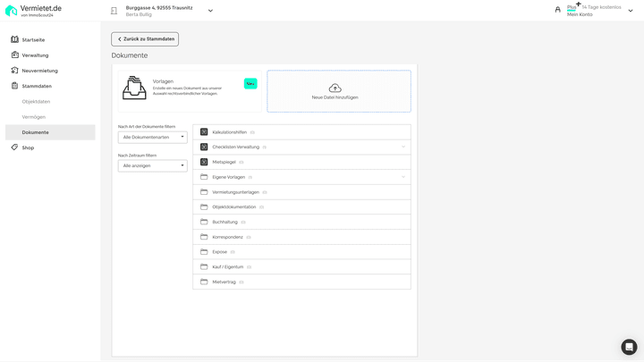The height and width of the screenshot is (362, 644).
Task: Click the Mietspiegel folder icon
Action: (x=204, y=162)
